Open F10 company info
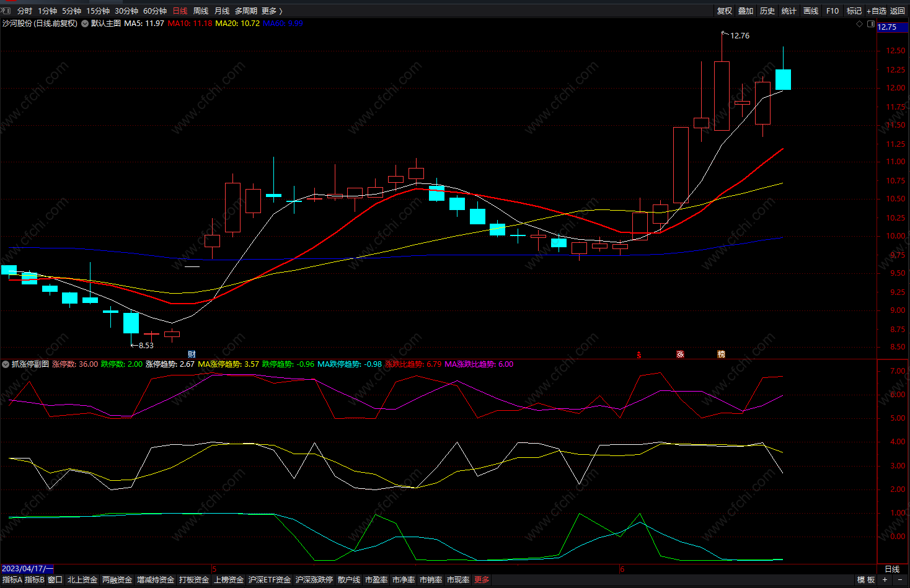Screen dimensions: 910x588 click(x=833, y=11)
